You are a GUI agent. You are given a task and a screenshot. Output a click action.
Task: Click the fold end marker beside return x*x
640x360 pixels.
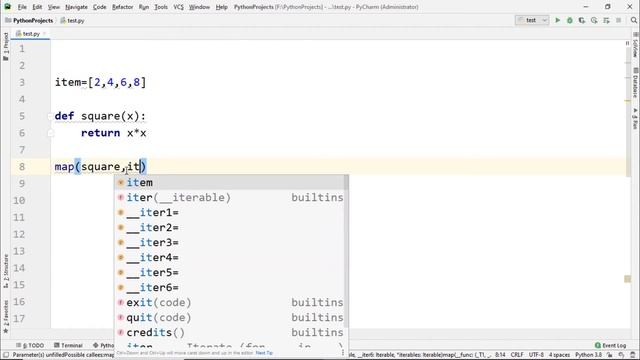[x=51, y=133]
